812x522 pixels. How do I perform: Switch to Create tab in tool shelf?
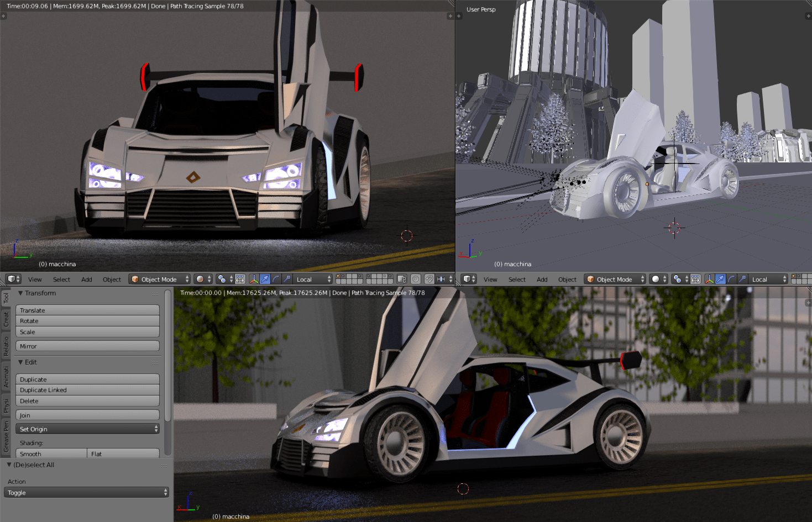(6, 319)
